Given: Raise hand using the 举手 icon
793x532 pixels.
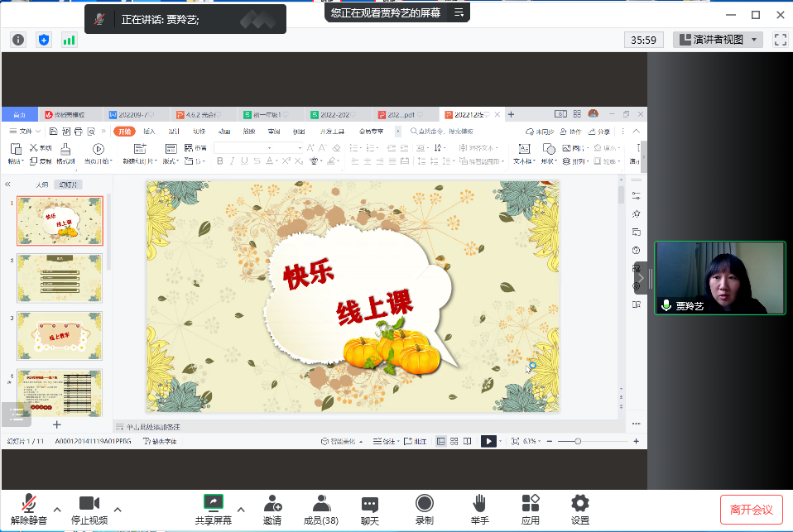Looking at the screenshot, I should pyautogui.click(x=479, y=503).
